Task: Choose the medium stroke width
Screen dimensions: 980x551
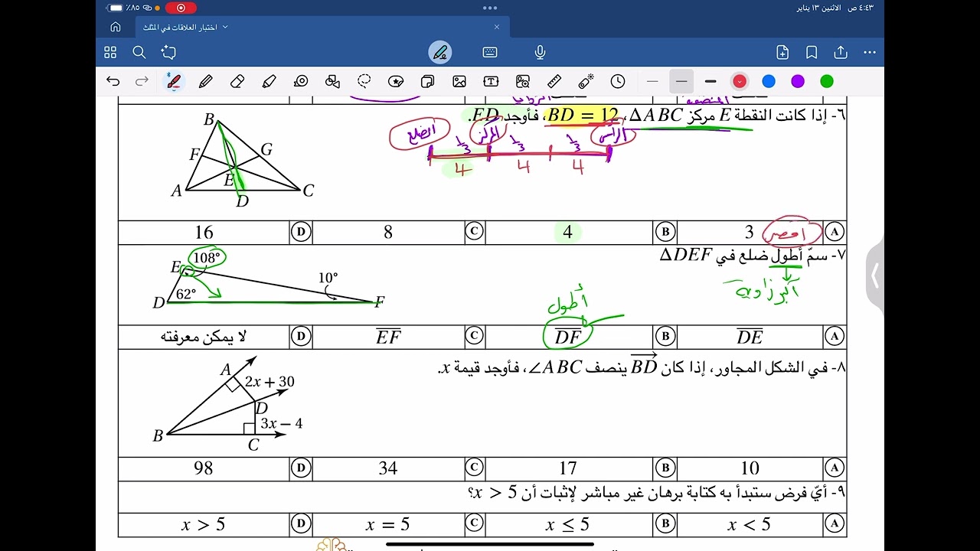Action: click(681, 81)
